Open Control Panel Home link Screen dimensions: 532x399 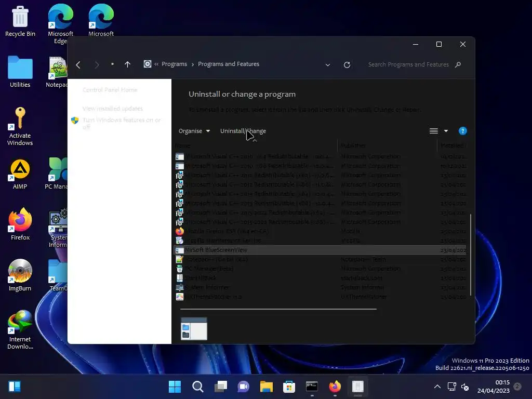(110, 90)
